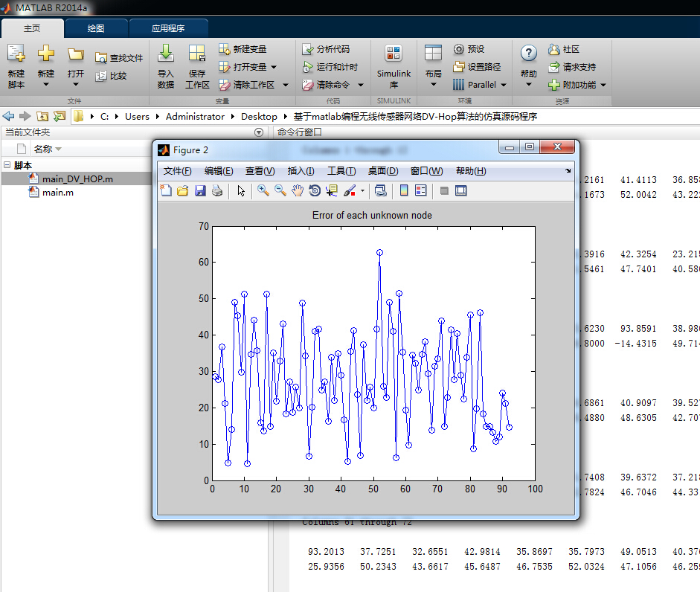Open 当前文件夹 panel actions circle button
This screenshot has height=592, width=700.
click(x=258, y=132)
